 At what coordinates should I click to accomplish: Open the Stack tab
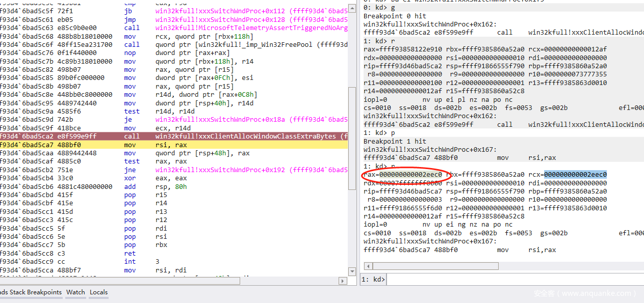tap(18, 292)
